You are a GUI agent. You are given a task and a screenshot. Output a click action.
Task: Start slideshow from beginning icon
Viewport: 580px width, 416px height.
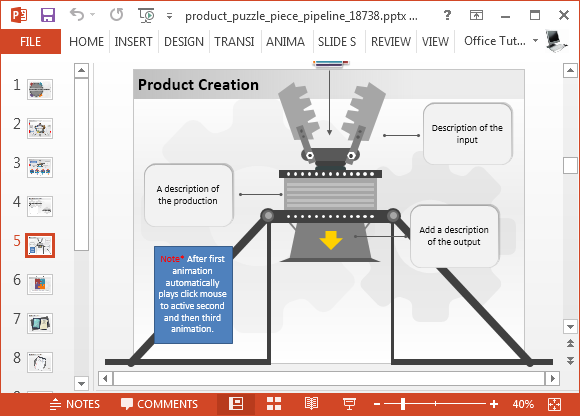click(146, 16)
